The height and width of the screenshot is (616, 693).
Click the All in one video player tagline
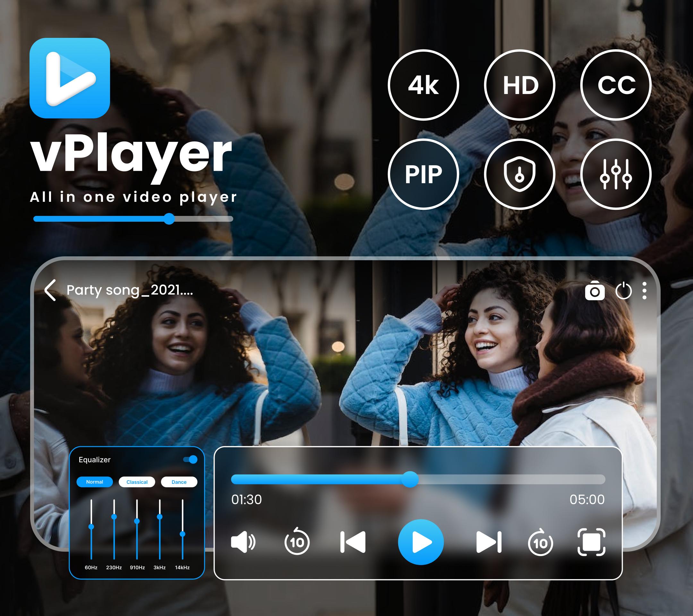[x=133, y=198]
